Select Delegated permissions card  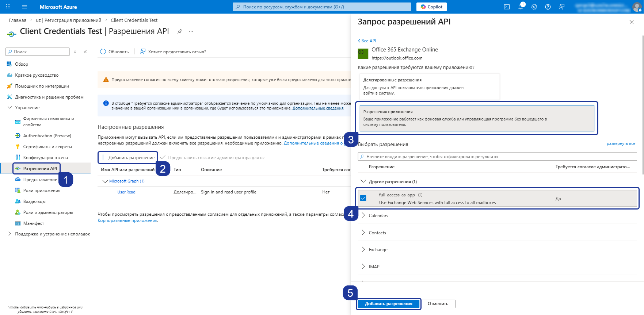coord(430,87)
